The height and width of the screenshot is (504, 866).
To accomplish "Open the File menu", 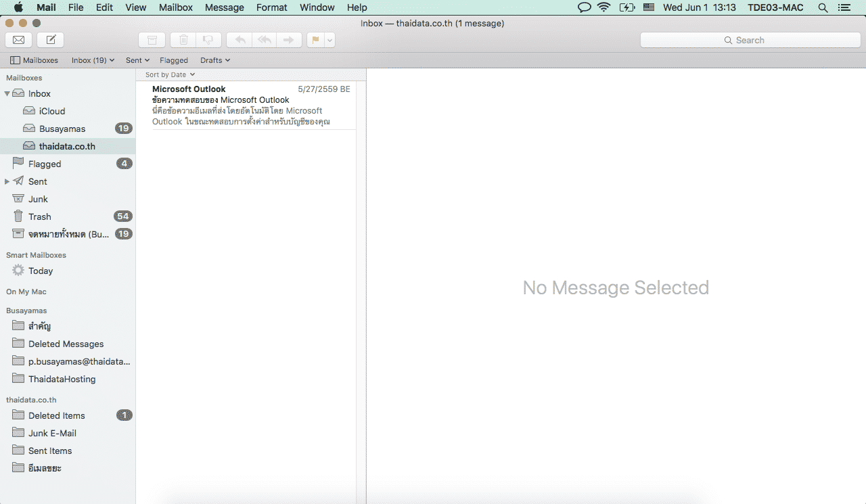I will tap(76, 7).
